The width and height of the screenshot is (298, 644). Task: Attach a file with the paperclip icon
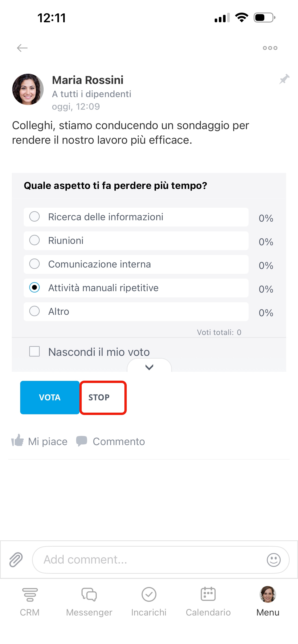click(x=16, y=559)
